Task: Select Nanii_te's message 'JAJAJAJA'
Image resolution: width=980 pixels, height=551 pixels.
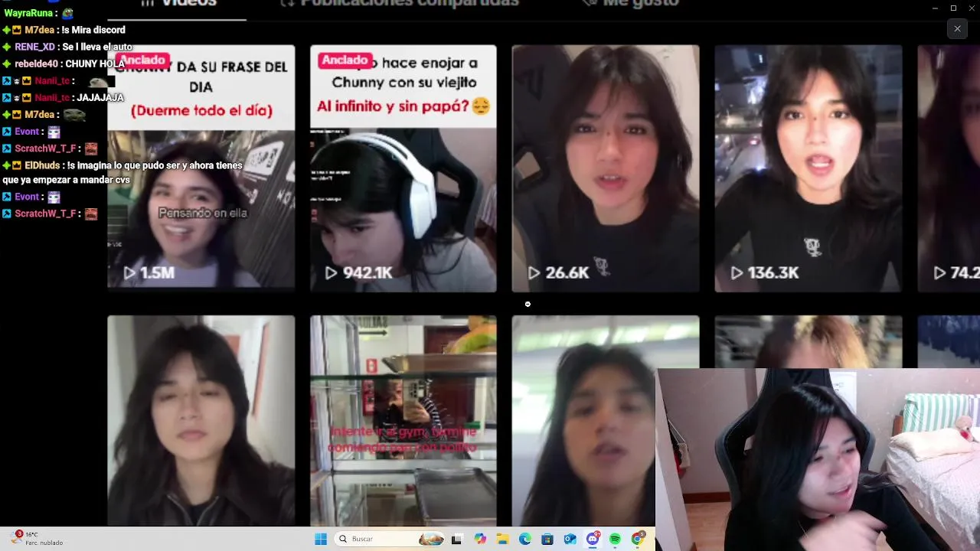Action: (x=100, y=97)
